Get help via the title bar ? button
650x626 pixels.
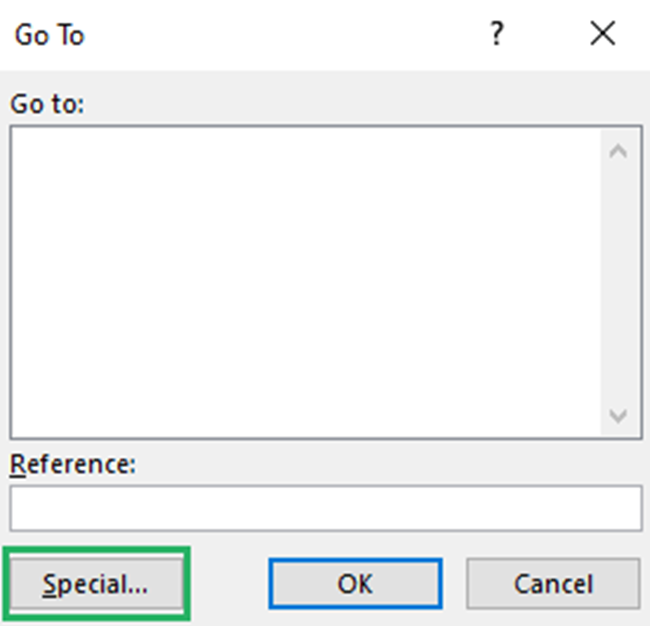[x=495, y=35]
